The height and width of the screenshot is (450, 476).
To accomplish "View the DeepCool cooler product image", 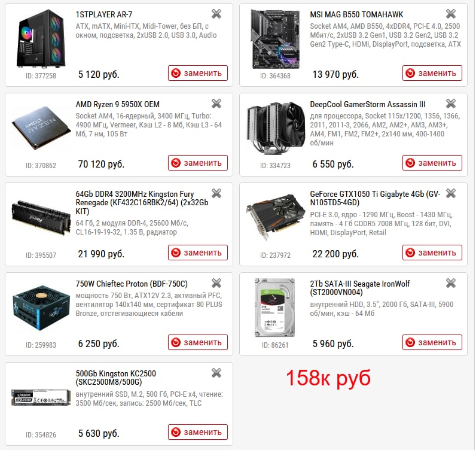I will point(275,127).
